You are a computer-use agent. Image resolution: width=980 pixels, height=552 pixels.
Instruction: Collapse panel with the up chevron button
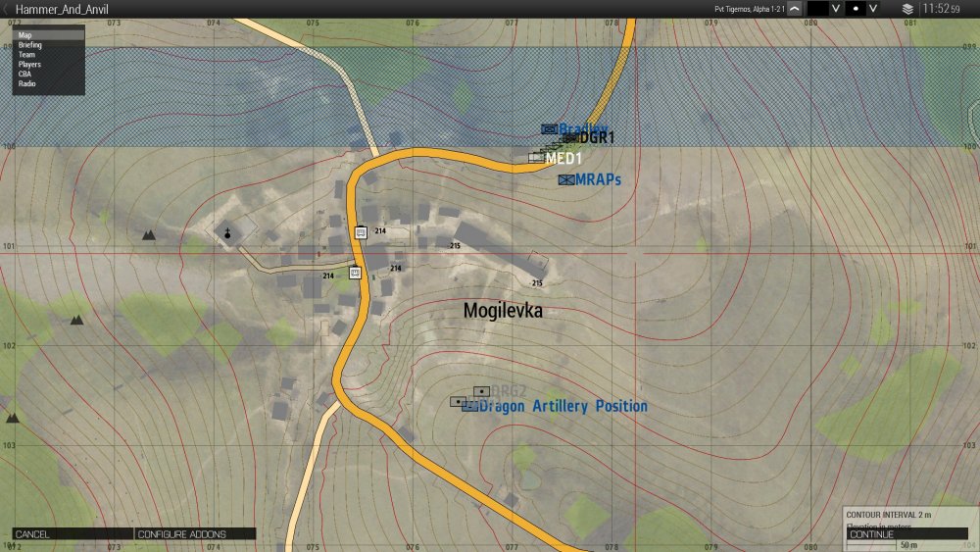click(x=794, y=9)
